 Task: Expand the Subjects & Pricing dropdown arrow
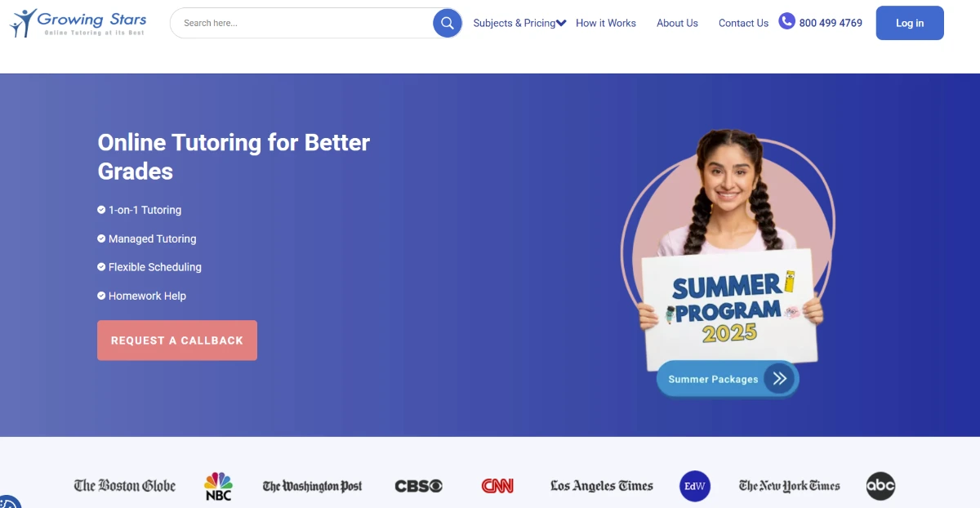(561, 24)
